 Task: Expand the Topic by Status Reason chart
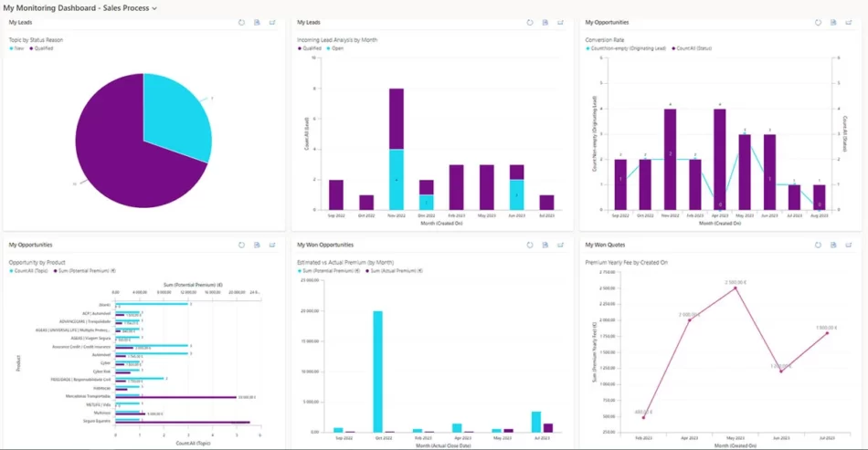[x=272, y=22]
